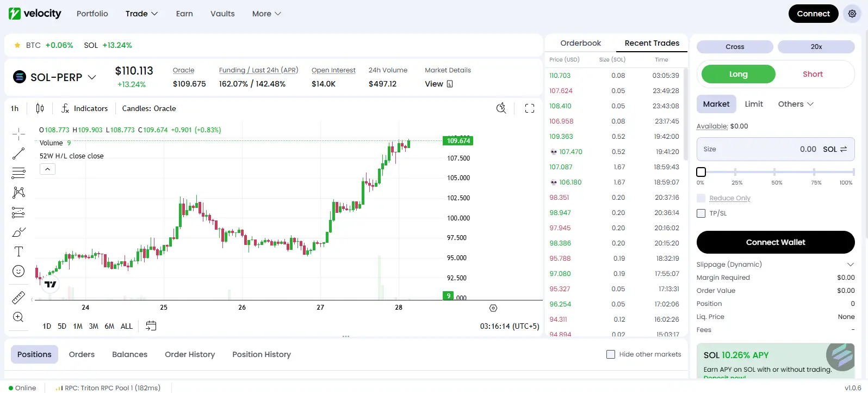The image size is (868, 393).
Task: Select the ruler measure tool
Action: 18,298
